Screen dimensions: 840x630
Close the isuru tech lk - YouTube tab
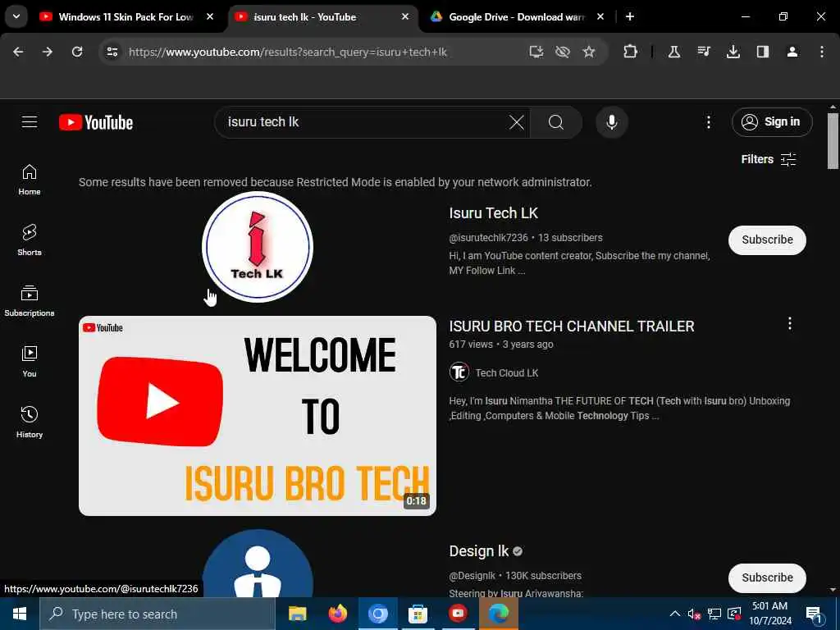pyautogui.click(x=405, y=16)
